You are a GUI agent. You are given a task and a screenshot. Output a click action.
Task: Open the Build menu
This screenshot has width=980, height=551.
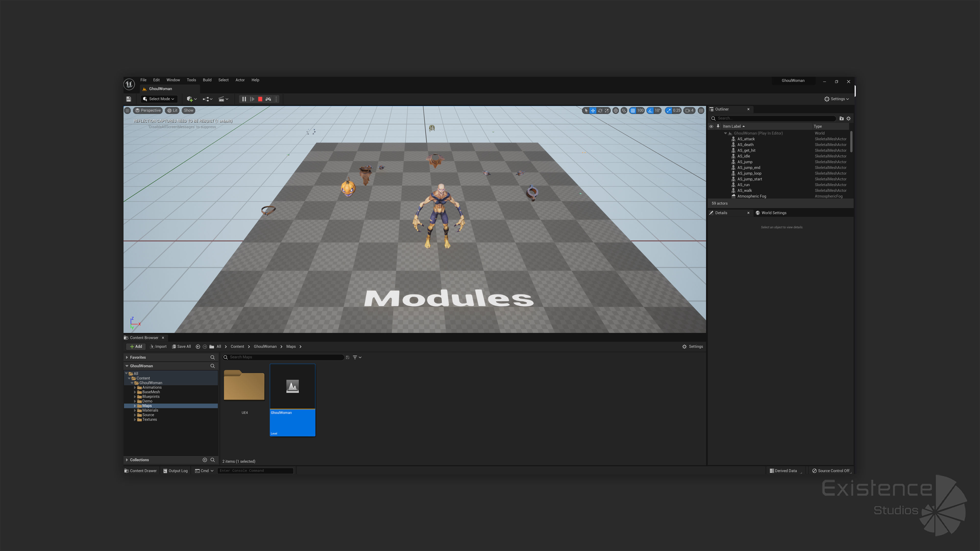click(x=207, y=80)
